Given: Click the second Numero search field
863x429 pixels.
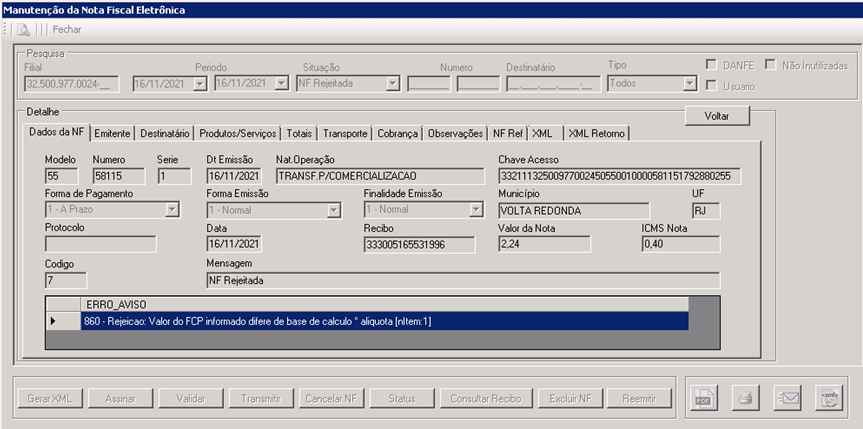Looking at the screenshot, I should [478, 84].
